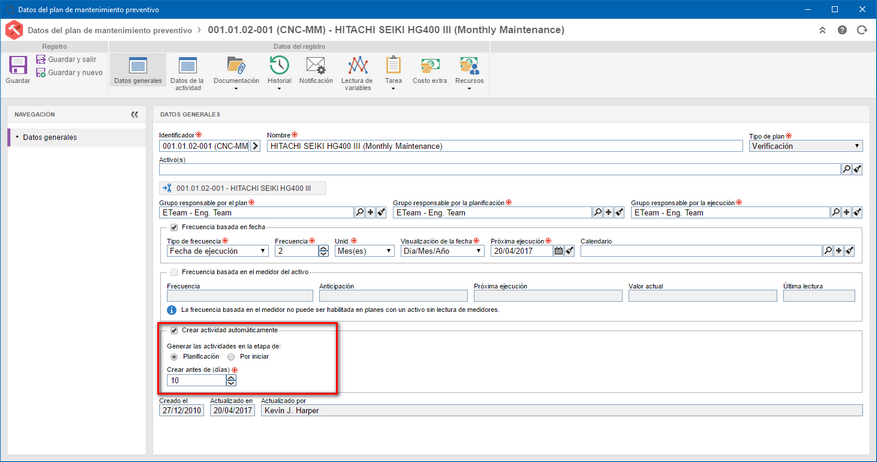Search for a Calendario
The height and width of the screenshot is (462, 877).
(x=828, y=251)
